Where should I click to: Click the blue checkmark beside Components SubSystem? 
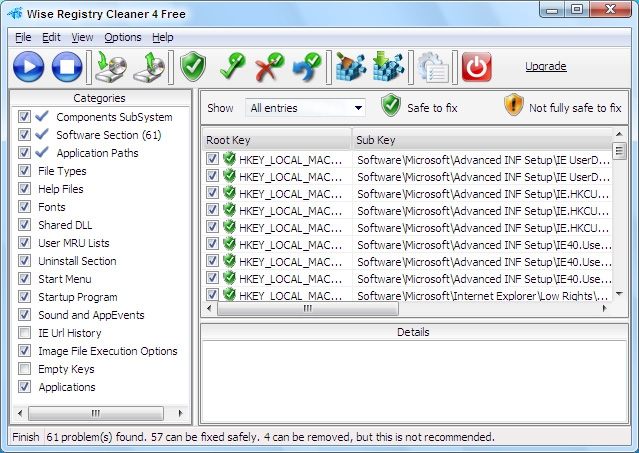(x=42, y=116)
